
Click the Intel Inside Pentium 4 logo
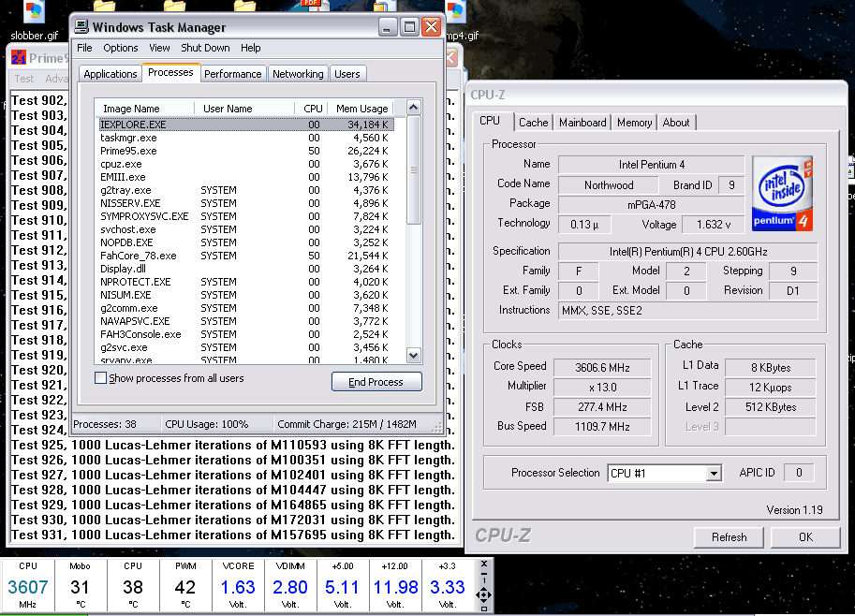click(x=783, y=194)
